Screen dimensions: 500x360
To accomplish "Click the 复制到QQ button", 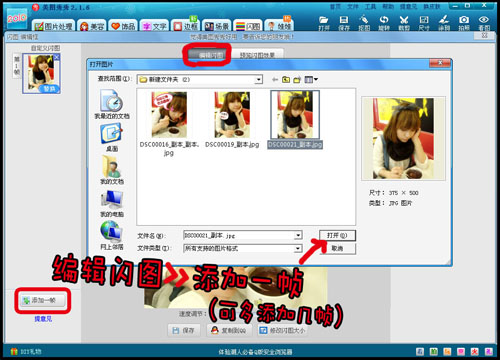I will point(230,330).
